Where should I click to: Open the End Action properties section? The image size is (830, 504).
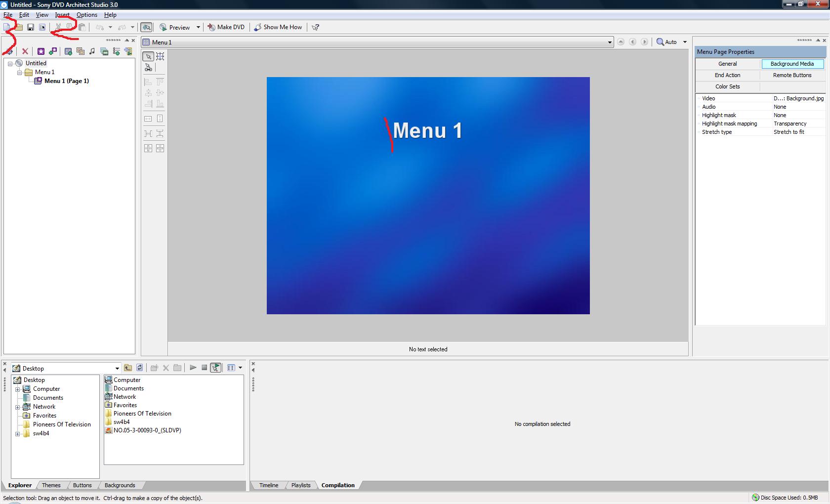click(728, 75)
